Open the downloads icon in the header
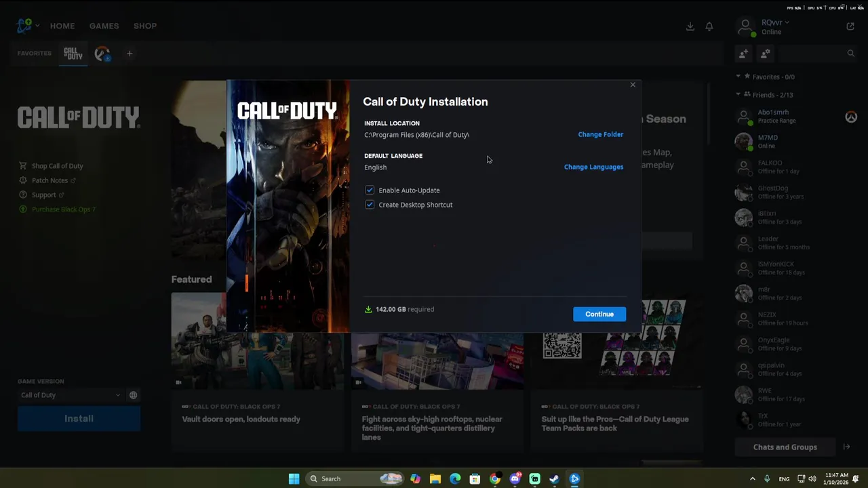Screen dimensions: 868x488 coord(690,26)
